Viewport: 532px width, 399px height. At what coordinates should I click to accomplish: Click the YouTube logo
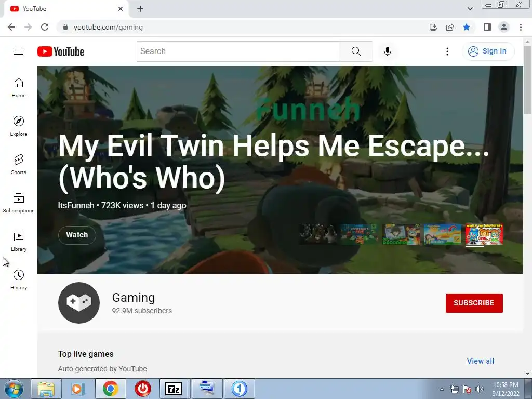click(61, 51)
